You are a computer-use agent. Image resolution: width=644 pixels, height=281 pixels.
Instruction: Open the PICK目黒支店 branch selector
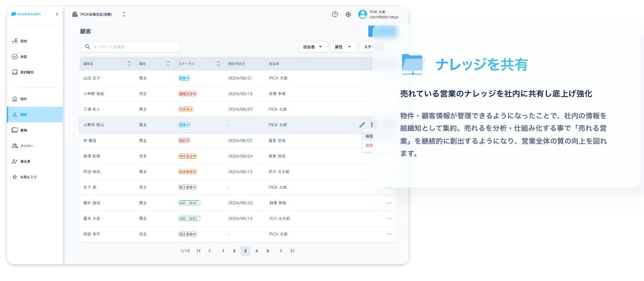point(99,14)
